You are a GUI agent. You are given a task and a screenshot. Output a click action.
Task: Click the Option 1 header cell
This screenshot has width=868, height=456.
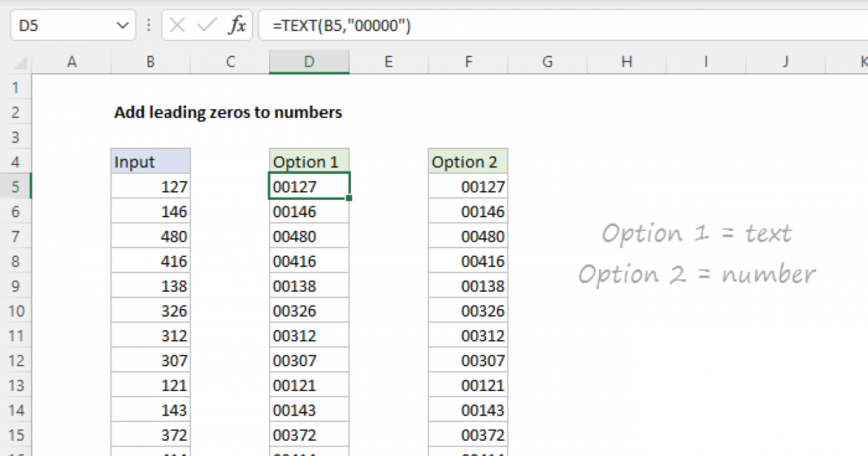tap(309, 161)
